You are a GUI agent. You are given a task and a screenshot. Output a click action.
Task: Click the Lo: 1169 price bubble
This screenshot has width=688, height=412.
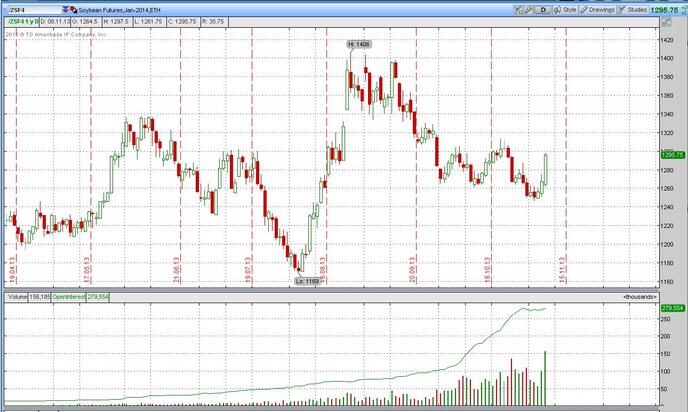(x=307, y=281)
